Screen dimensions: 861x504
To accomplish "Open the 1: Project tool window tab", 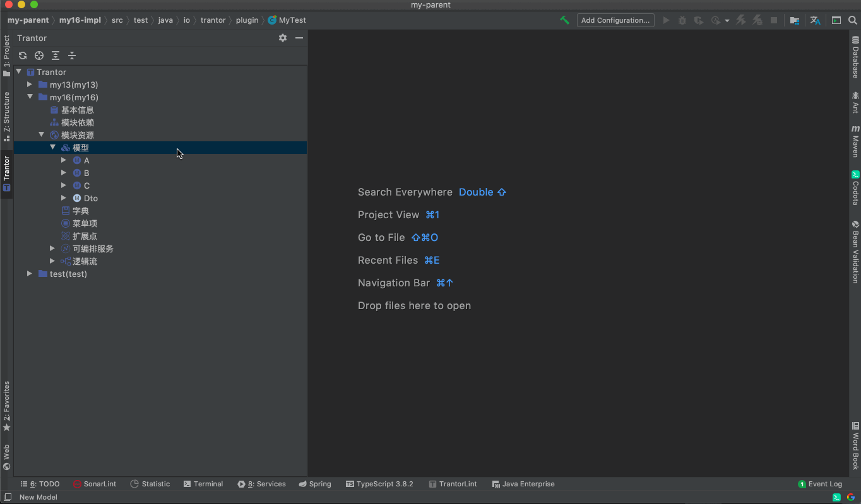I will coord(6,56).
